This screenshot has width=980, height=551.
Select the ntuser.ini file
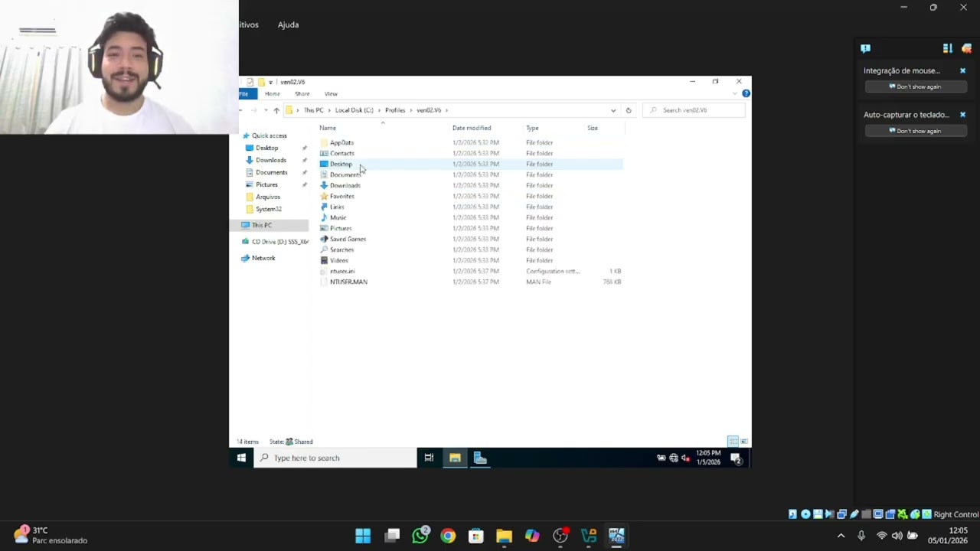click(342, 271)
